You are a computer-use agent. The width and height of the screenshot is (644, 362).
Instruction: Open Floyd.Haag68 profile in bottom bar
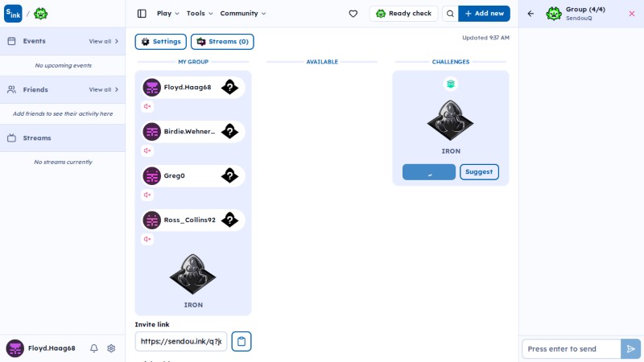[41, 348]
